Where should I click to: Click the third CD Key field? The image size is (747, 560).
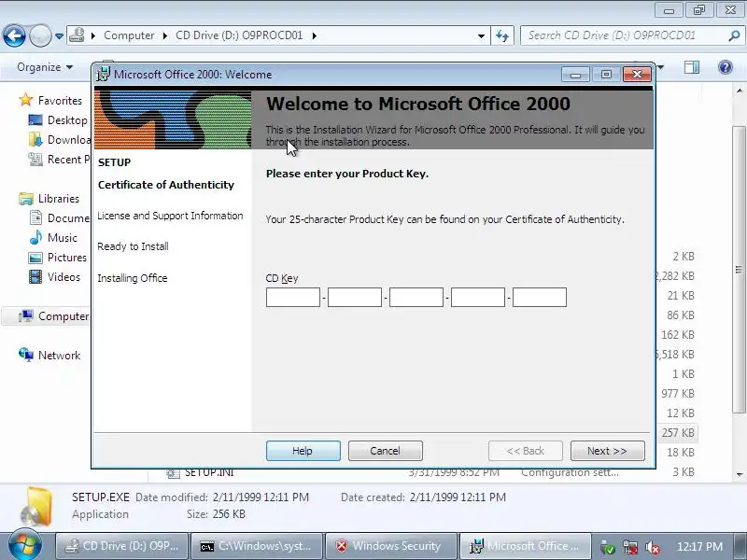(x=416, y=297)
